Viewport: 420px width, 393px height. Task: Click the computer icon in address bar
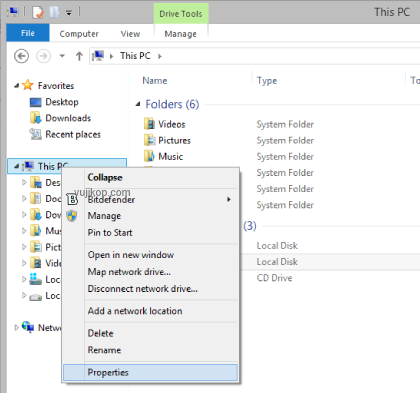(98, 56)
